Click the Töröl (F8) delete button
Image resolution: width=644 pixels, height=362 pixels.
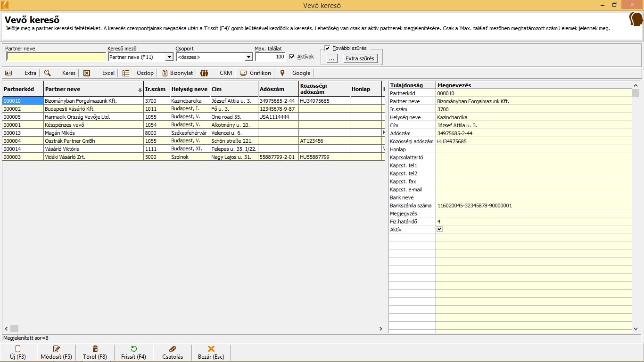coord(95,352)
